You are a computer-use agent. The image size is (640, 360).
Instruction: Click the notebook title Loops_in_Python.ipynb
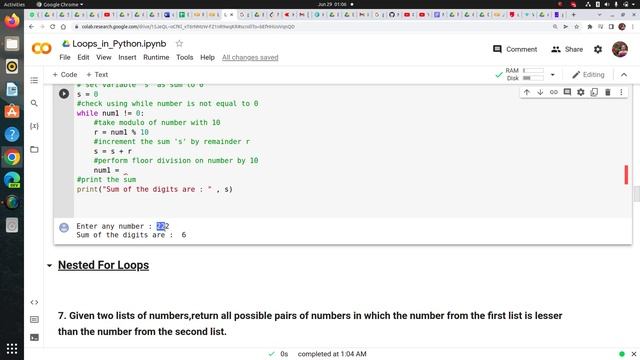119,44
